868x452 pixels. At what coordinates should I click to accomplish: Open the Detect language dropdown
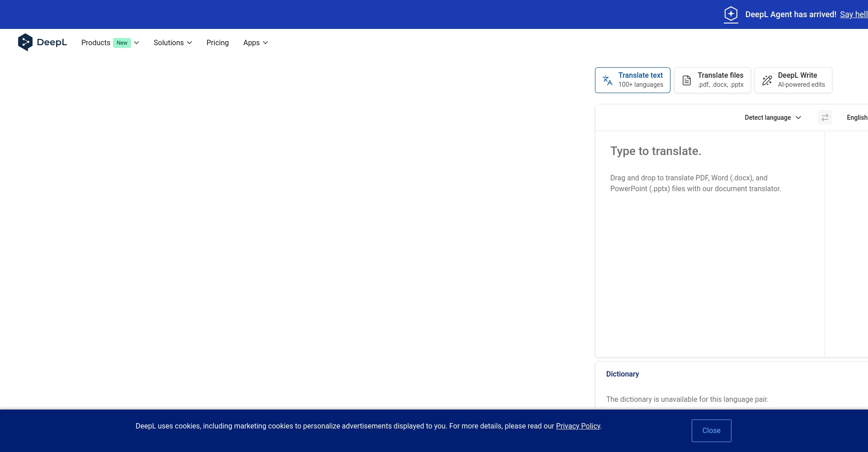(x=773, y=118)
